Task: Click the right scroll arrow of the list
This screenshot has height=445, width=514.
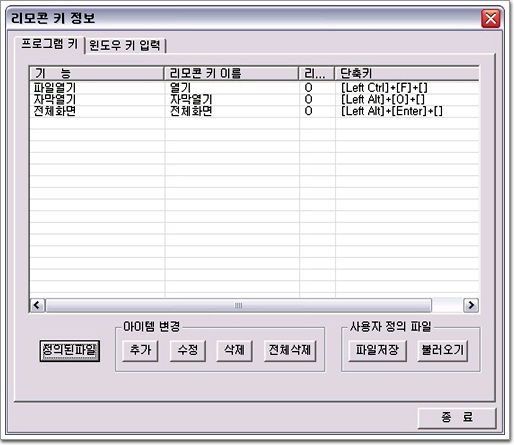Action: 471,305
